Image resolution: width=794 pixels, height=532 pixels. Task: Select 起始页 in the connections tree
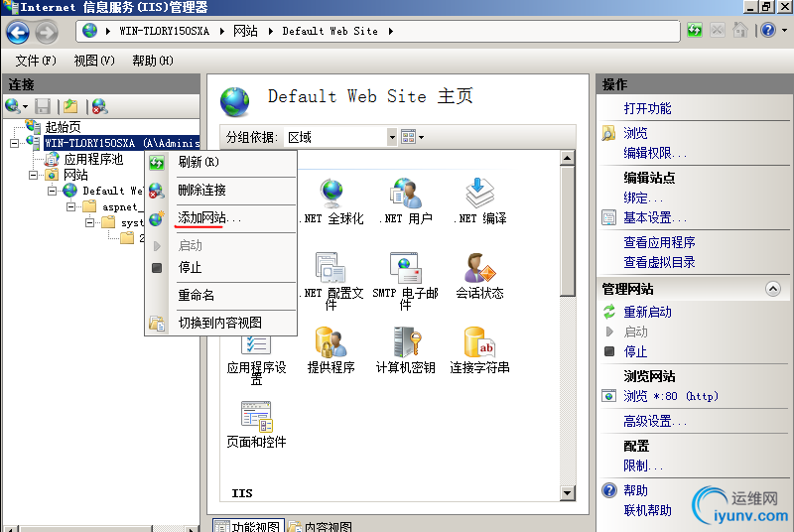click(x=63, y=126)
